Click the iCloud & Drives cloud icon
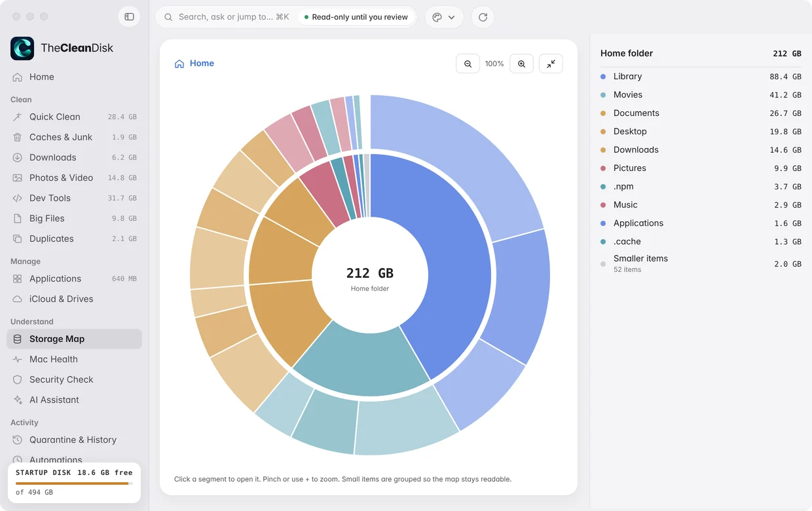Image resolution: width=812 pixels, height=511 pixels. [18, 299]
